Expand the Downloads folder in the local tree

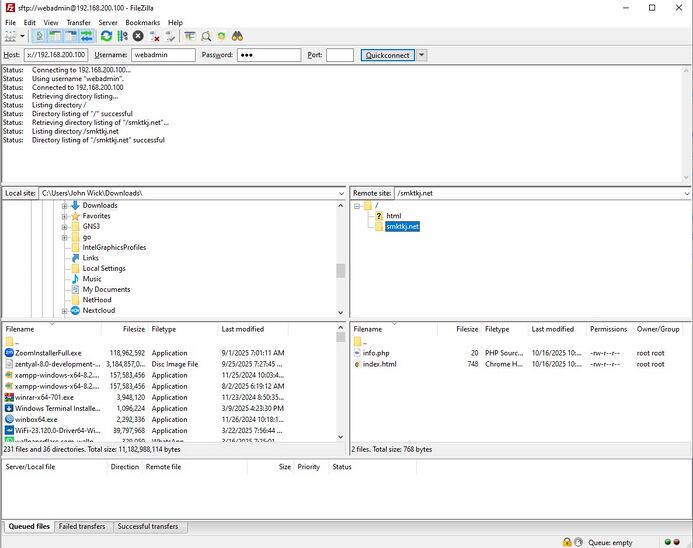tap(64, 206)
